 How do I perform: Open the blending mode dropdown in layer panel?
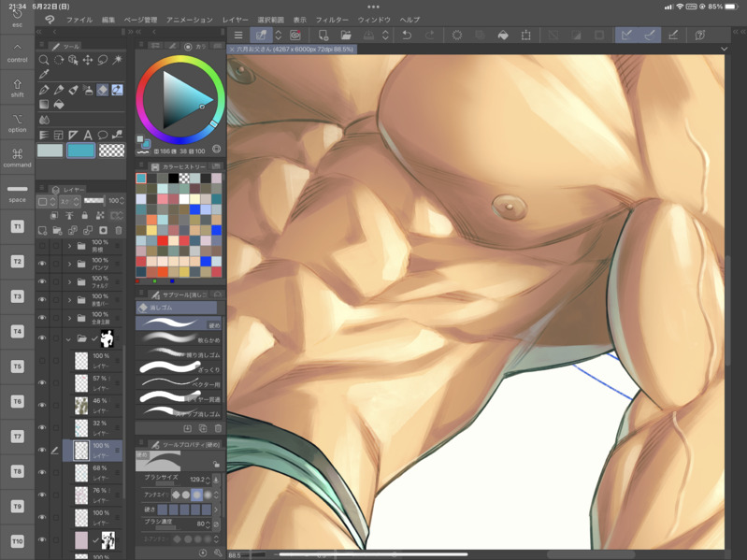pyautogui.click(x=69, y=201)
